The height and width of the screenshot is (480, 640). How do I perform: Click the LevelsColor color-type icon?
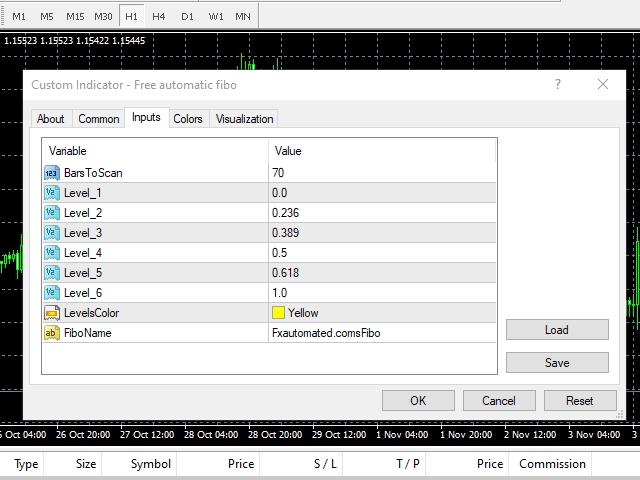click(51, 313)
